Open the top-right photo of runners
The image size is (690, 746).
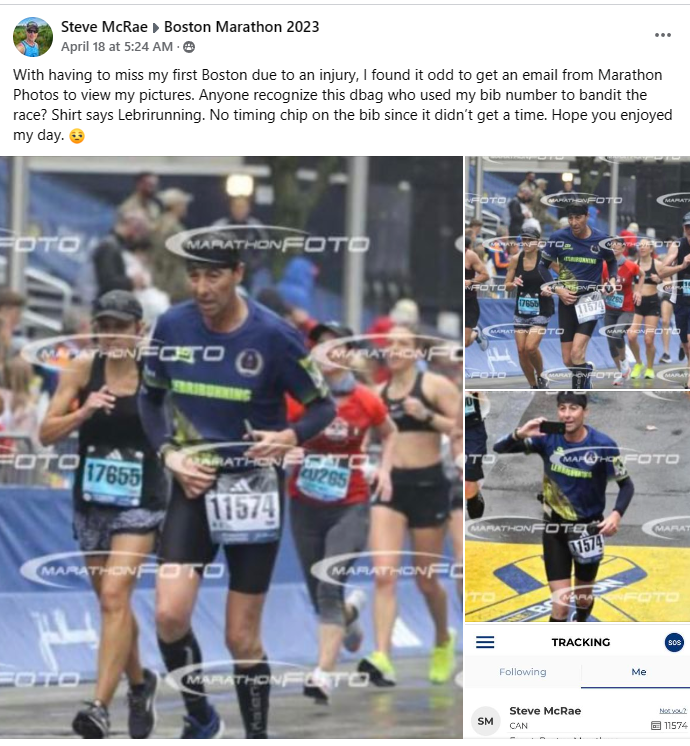tap(577, 273)
